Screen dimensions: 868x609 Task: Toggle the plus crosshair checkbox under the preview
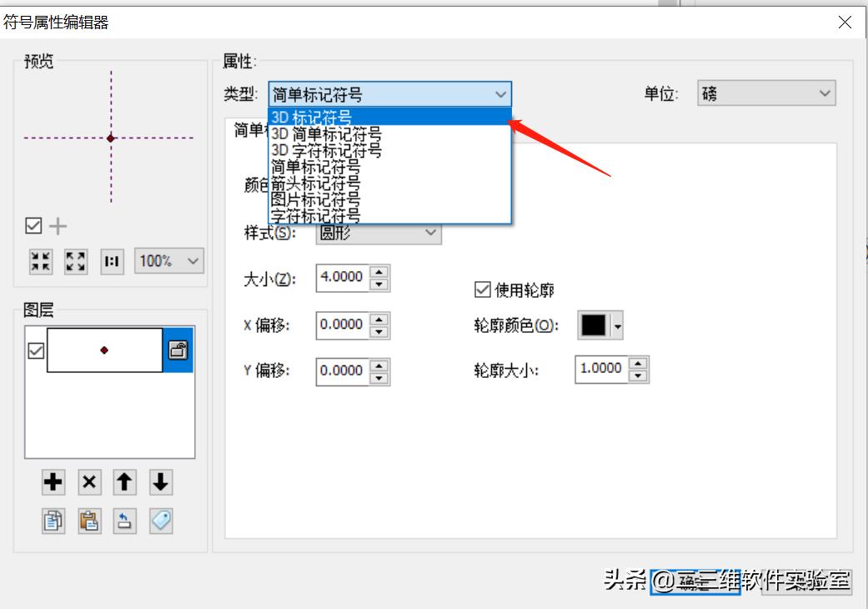click(x=32, y=225)
